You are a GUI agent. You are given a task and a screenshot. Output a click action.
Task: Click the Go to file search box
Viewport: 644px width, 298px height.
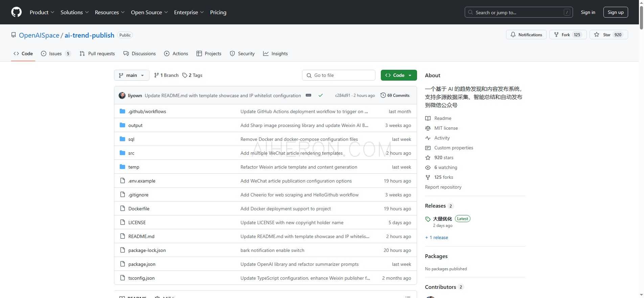tap(339, 75)
